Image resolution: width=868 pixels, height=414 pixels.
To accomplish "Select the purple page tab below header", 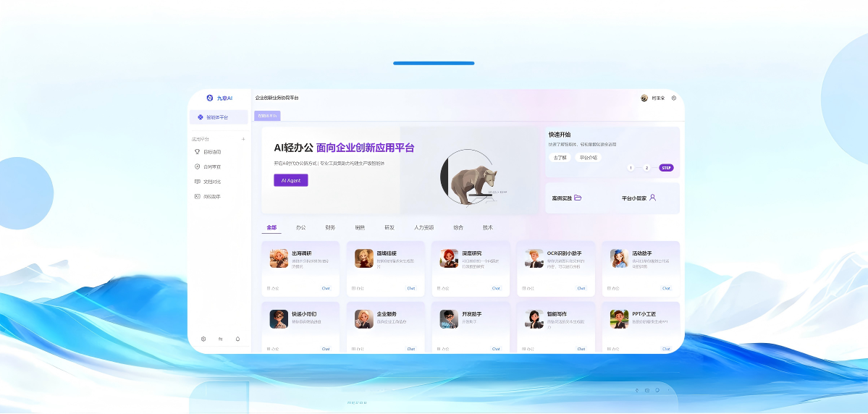I will pyautogui.click(x=267, y=116).
